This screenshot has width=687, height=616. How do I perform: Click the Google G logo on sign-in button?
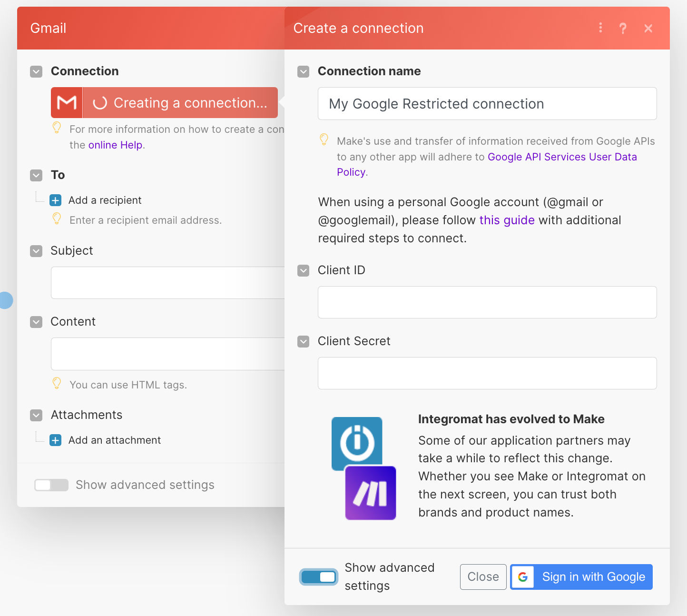click(x=523, y=577)
